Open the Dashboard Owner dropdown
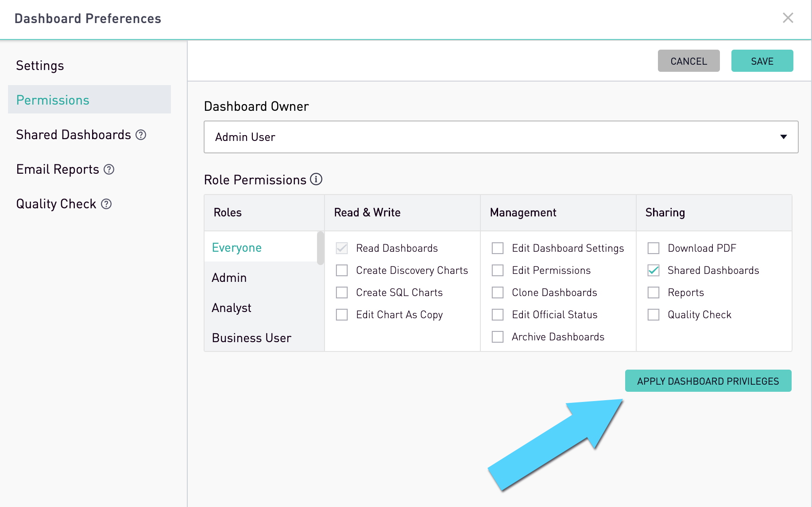 [x=501, y=137]
